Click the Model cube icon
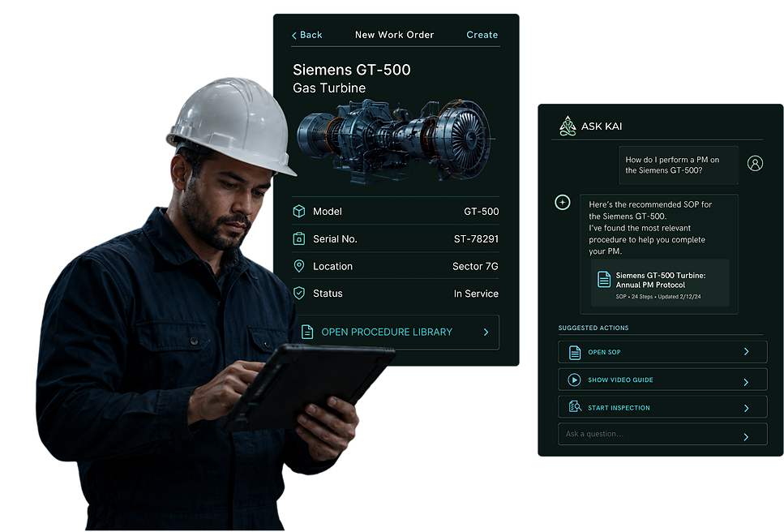784x532 pixels. point(299,212)
